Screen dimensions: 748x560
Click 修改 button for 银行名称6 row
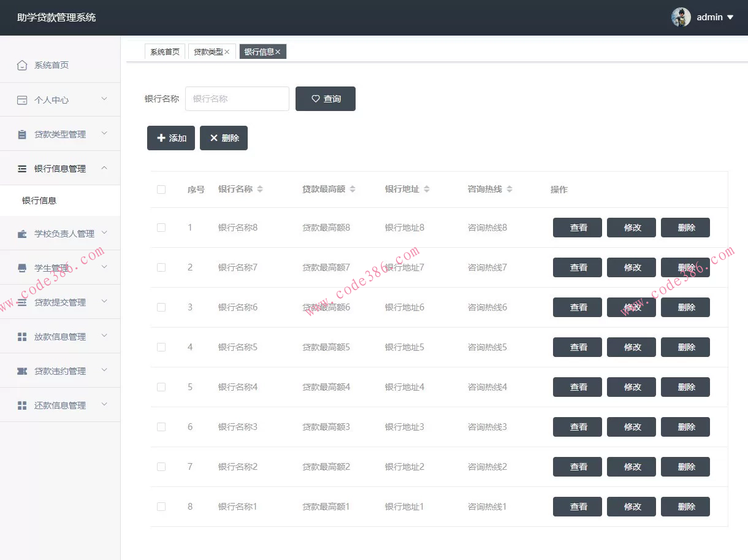[631, 307]
